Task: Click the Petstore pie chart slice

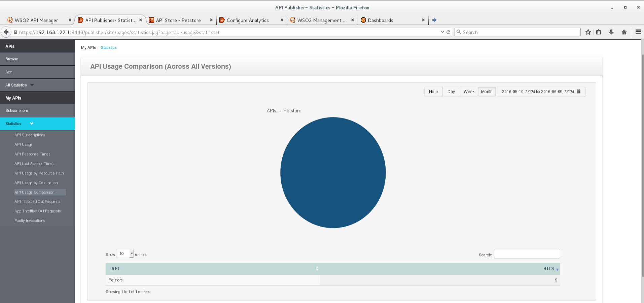Action: point(333,172)
